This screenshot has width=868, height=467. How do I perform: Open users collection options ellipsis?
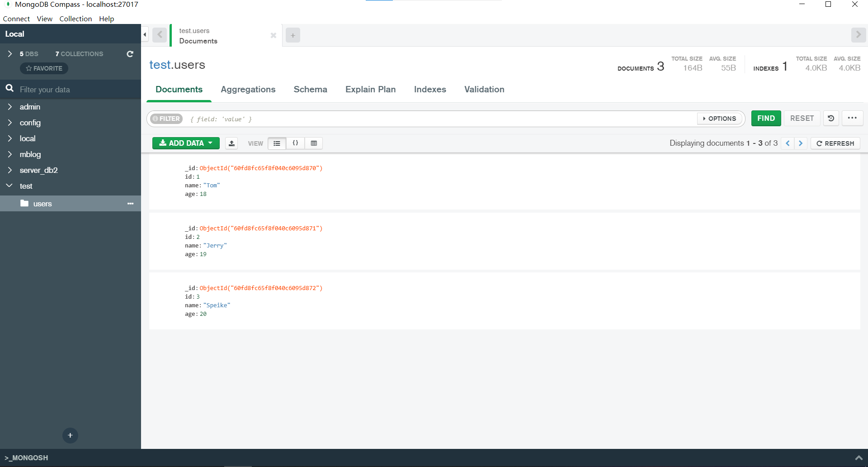click(x=130, y=204)
